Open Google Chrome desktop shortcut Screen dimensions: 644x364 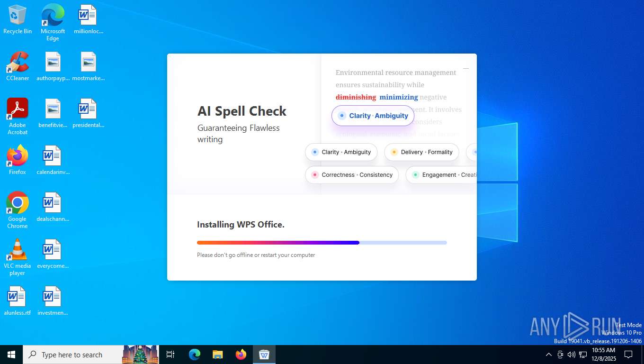point(18,210)
